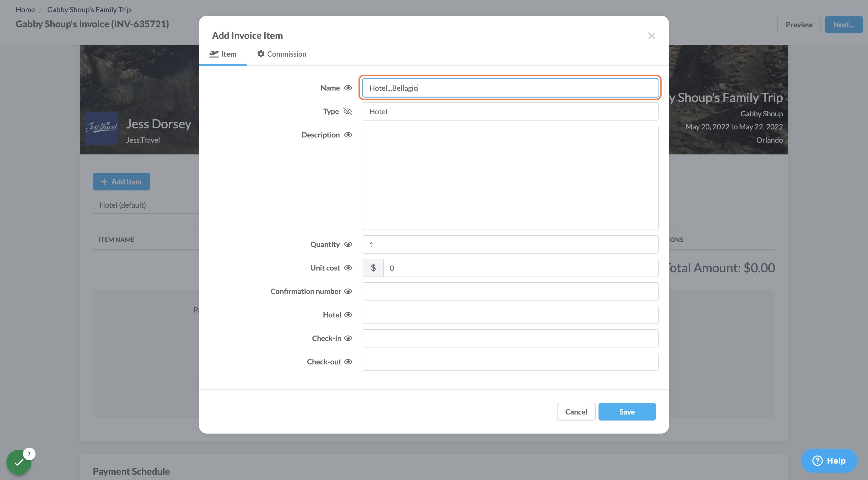Viewport: 868px width, 480px height.
Task: Toggle visibility eye icon next to Hotel label
Action: 348,315
